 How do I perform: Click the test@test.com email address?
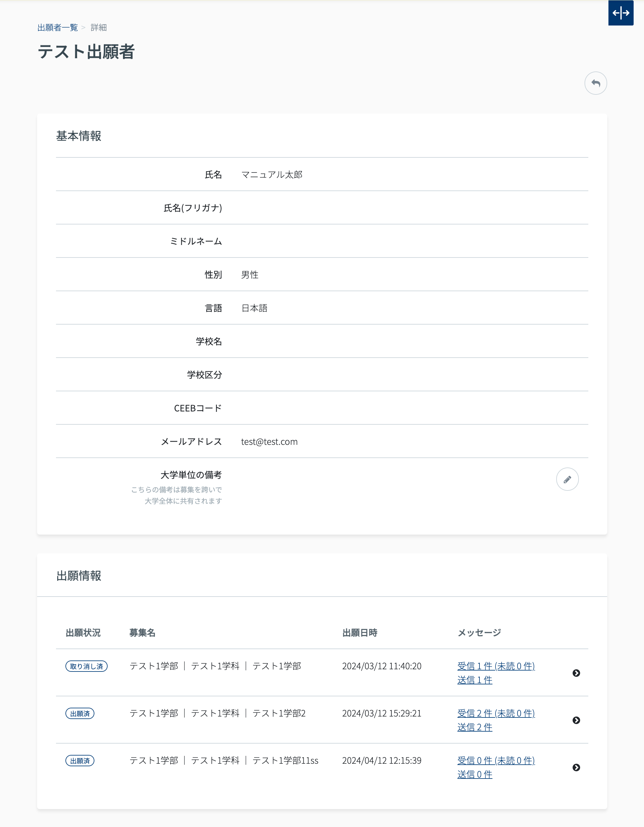[269, 442]
